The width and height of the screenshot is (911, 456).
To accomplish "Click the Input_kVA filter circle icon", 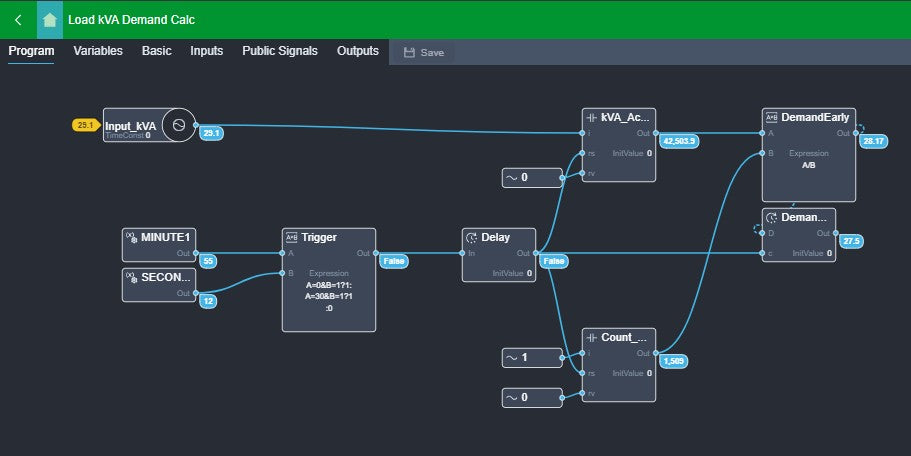I will pos(178,125).
